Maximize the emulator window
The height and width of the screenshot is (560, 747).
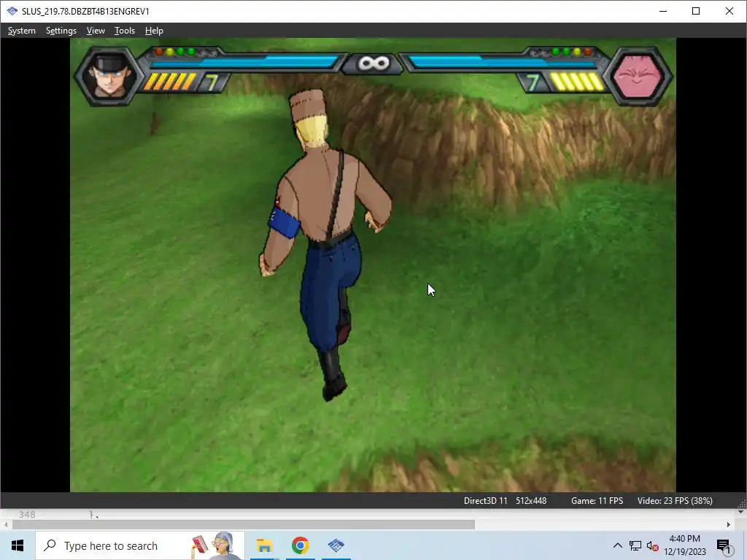pyautogui.click(x=696, y=11)
